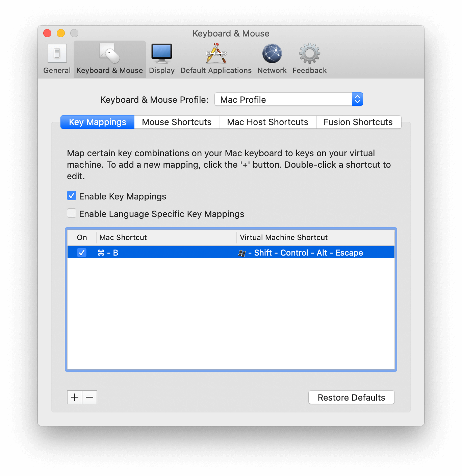Select the Key Mappings tab
The height and width of the screenshot is (476, 462).
point(97,122)
